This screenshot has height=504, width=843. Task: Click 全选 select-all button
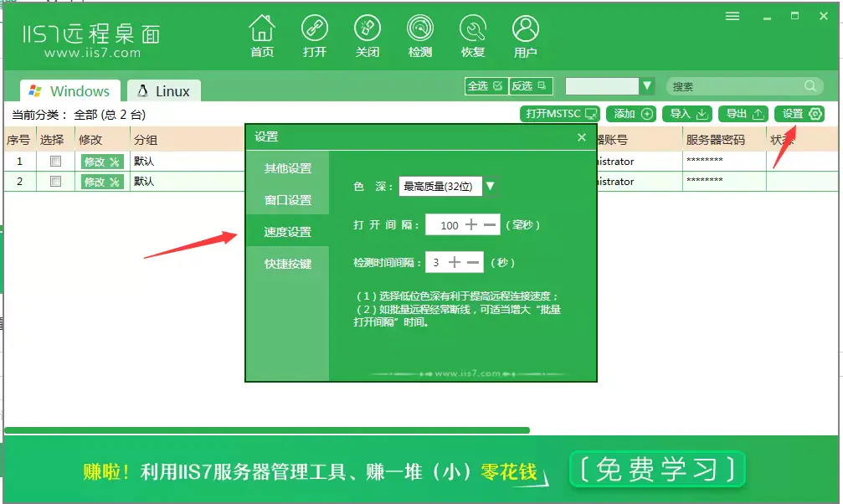click(x=486, y=86)
